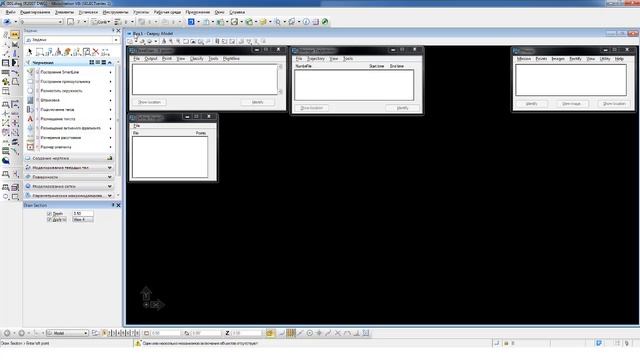Open the Файл menu in main menu bar

tap(10, 12)
